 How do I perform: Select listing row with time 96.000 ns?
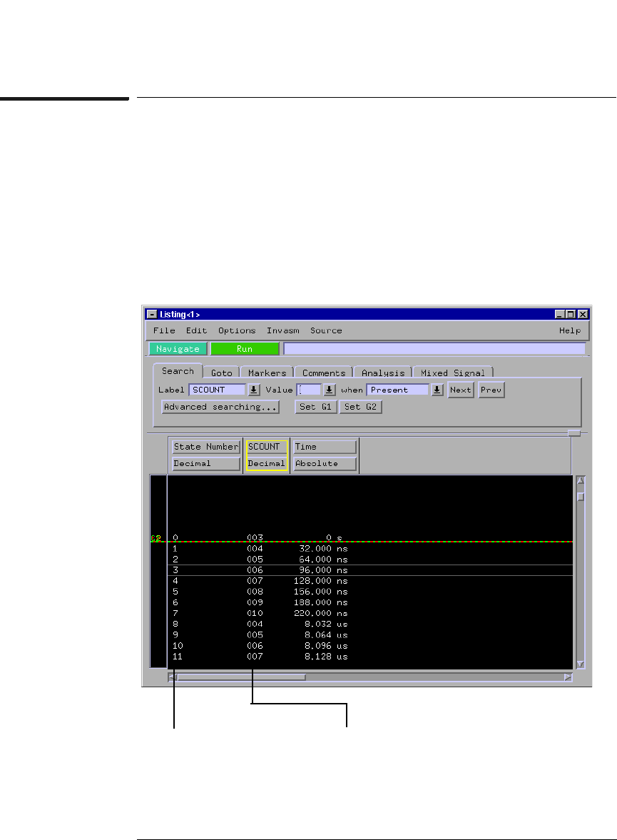pos(370,570)
